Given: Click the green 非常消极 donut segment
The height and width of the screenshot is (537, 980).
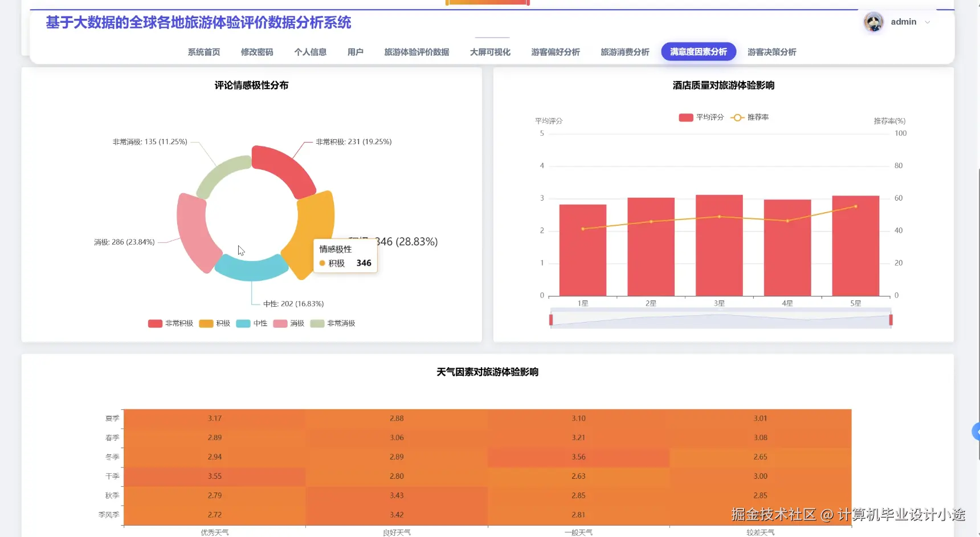Looking at the screenshot, I should pos(221,173).
